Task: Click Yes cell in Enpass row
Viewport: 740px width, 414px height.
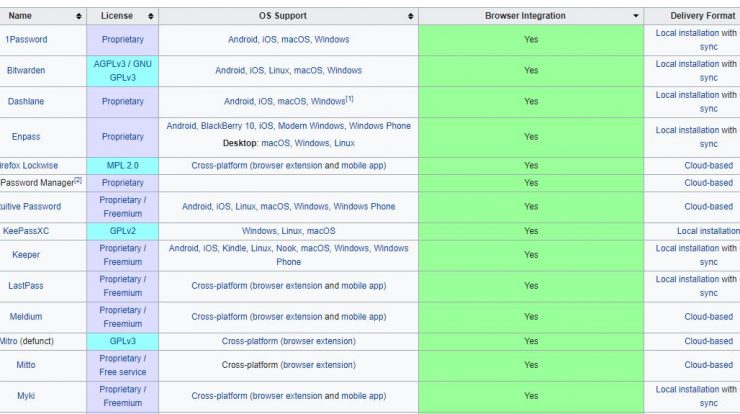Action: [x=531, y=137]
